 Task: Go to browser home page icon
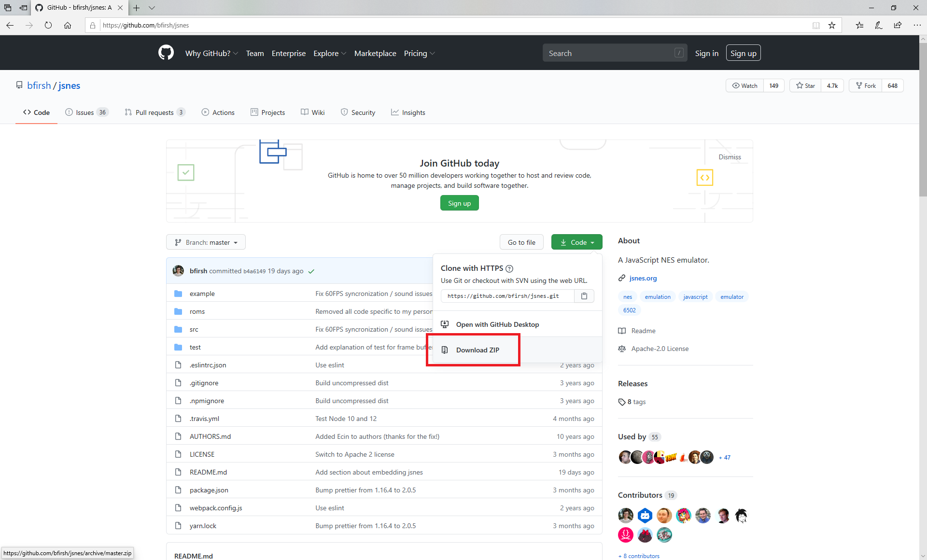68,25
